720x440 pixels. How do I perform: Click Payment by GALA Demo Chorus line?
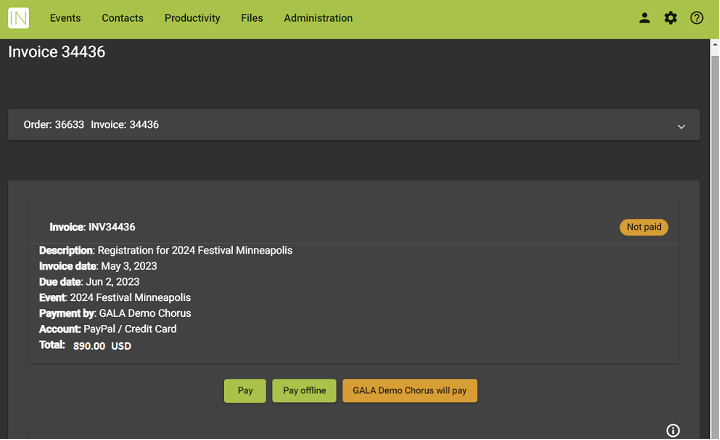115,313
